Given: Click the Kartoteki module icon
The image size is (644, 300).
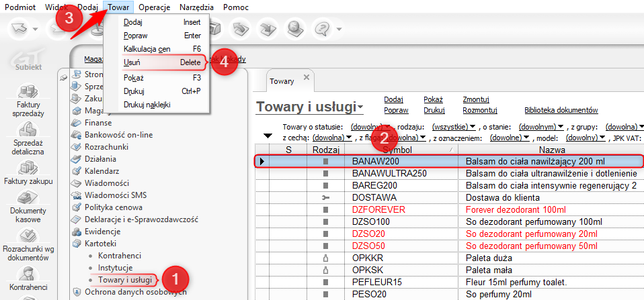Looking at the screenshot, I should 77,244.
